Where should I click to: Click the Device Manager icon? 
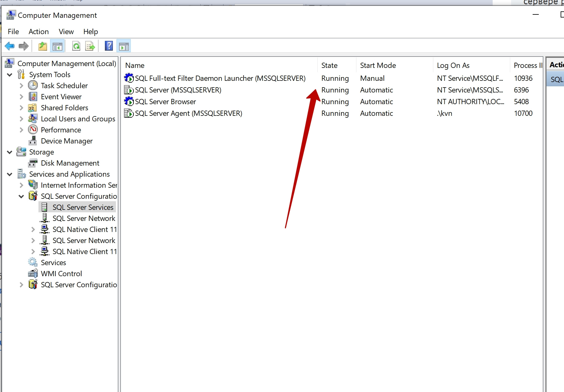coord(33,141)
